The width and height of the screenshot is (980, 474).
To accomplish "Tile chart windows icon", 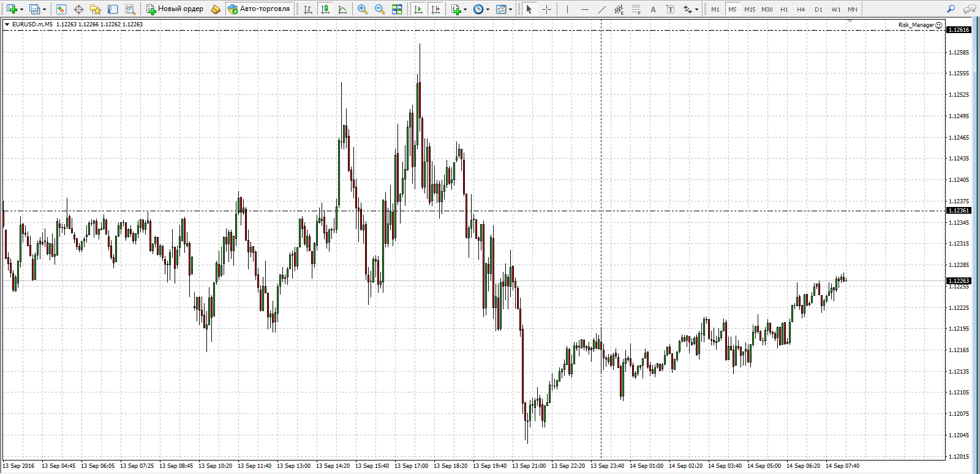I will point(397,9).
